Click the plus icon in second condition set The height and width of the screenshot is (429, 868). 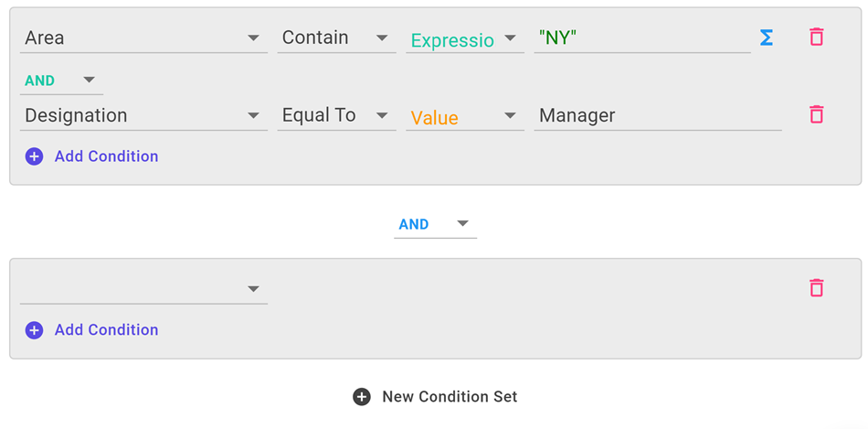(x=34, y=330)
